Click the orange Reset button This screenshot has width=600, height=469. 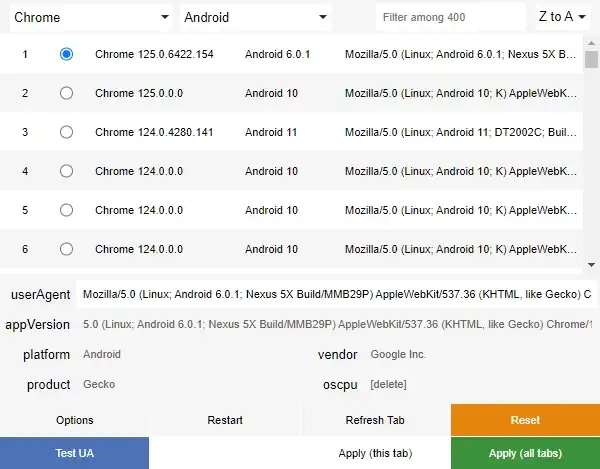click(525, 420)
